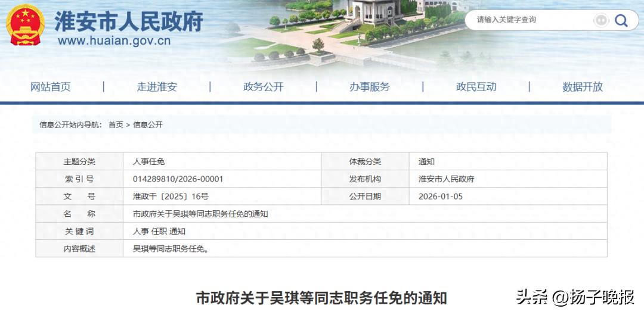
Task: Select the 政务公开 navigation item
Action: pos(263,87)
